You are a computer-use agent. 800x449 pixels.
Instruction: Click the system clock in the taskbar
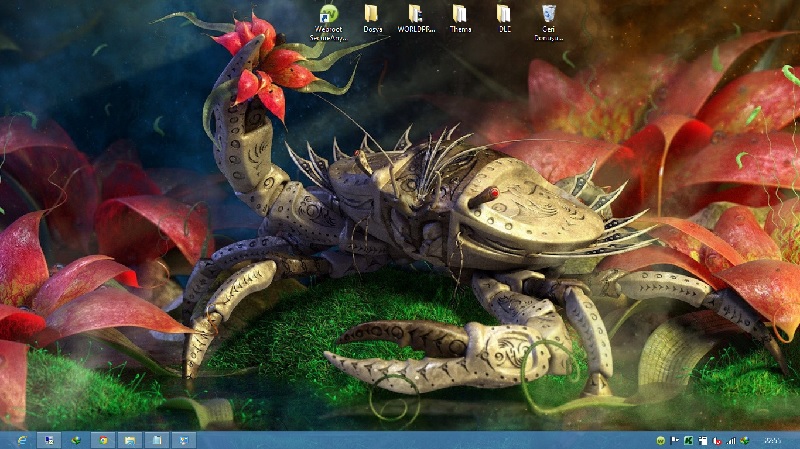772,440
